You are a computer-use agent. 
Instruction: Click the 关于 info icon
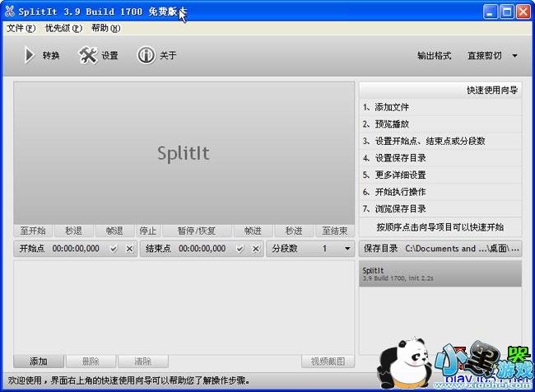click(146, 55)
